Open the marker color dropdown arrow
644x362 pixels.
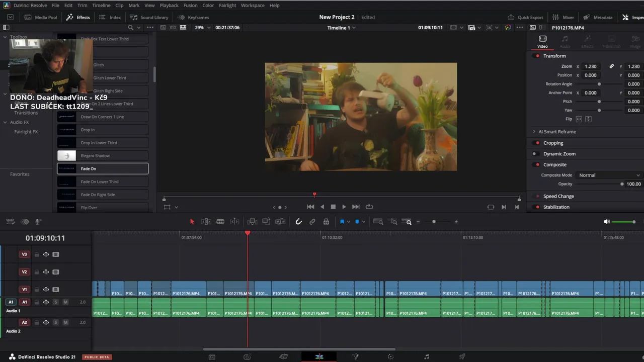364,222
